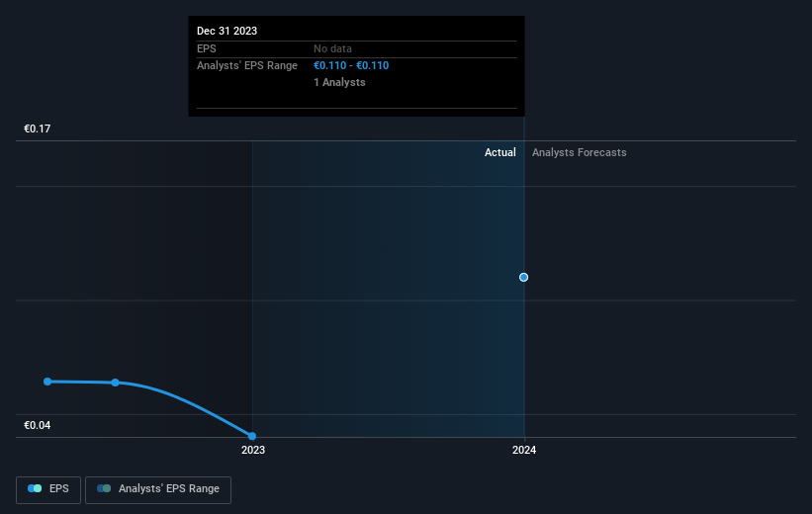Image resolution: width=812 pixels, height=514 pixels.
Task: Click the €0.110 - €0.110 range value
Action: (351, 66)
